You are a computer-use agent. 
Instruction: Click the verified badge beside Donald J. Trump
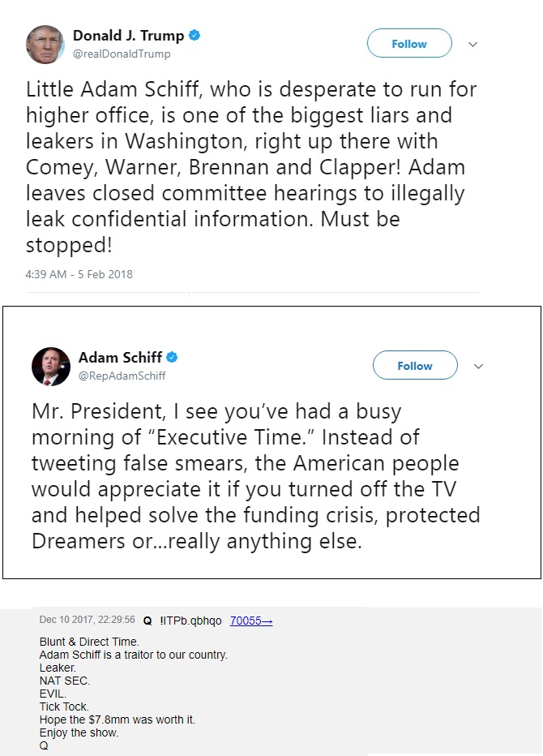coord(195,36)
